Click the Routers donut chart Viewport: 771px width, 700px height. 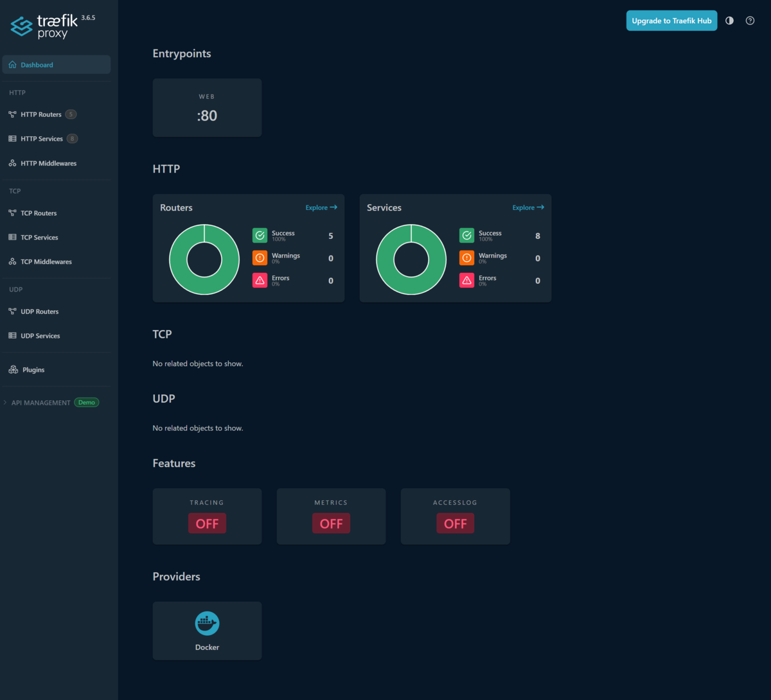(x=204, y=259)
